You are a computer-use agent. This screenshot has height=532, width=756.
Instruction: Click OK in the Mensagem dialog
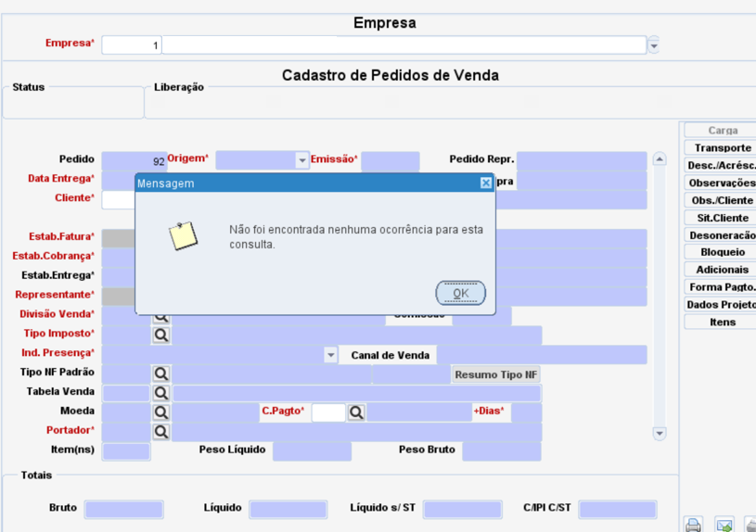(x=460, y=293)
